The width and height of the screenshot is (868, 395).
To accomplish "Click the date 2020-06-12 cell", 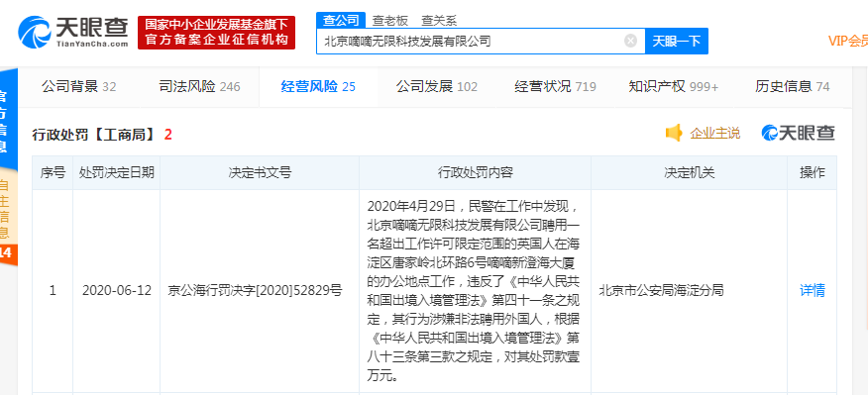I will click(x=116, y=290).
